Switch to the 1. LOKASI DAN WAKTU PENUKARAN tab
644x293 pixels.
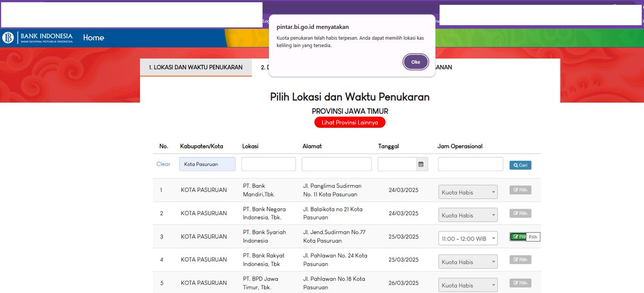(196, 68)
